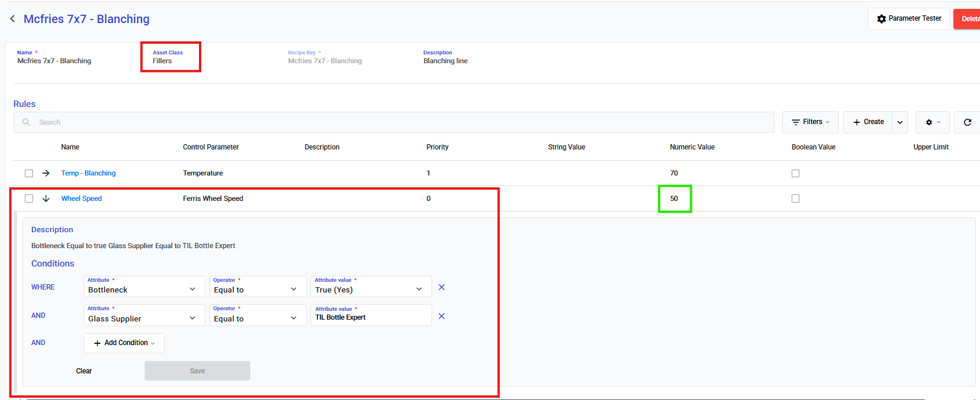Click the Parameter Tester button
The height and width of the screenshot is (400, 980).
pyautogui.click(x=909, y=19)
